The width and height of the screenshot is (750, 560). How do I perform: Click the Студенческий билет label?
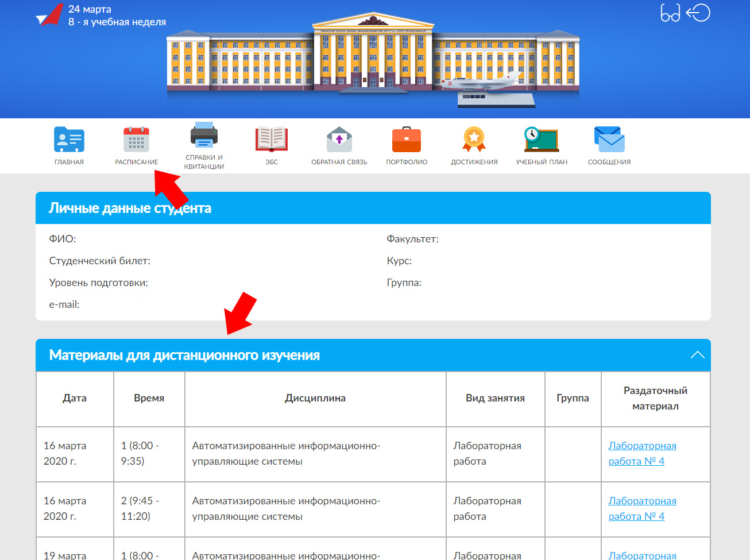[100, 261]
